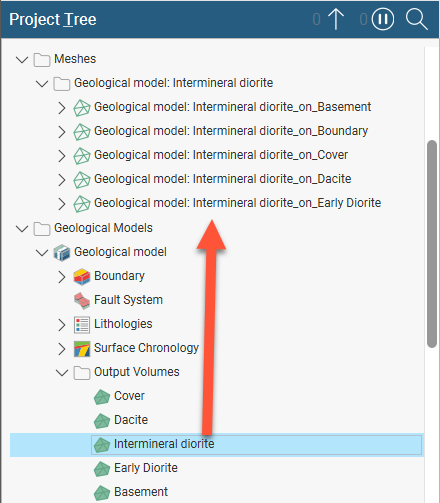This screenshot has height=503, width=440.
Task: Click the Boundary cube icon
Action: coord(82,277)
